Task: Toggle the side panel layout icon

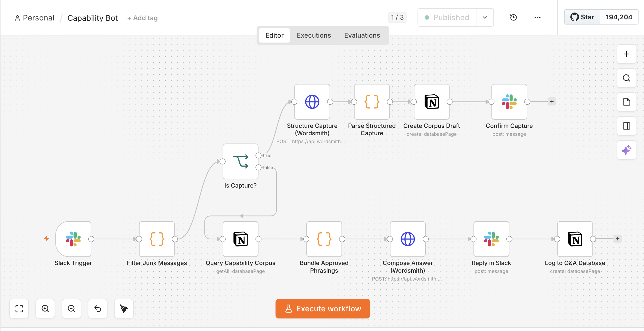Action: click(x=627, y=126)
